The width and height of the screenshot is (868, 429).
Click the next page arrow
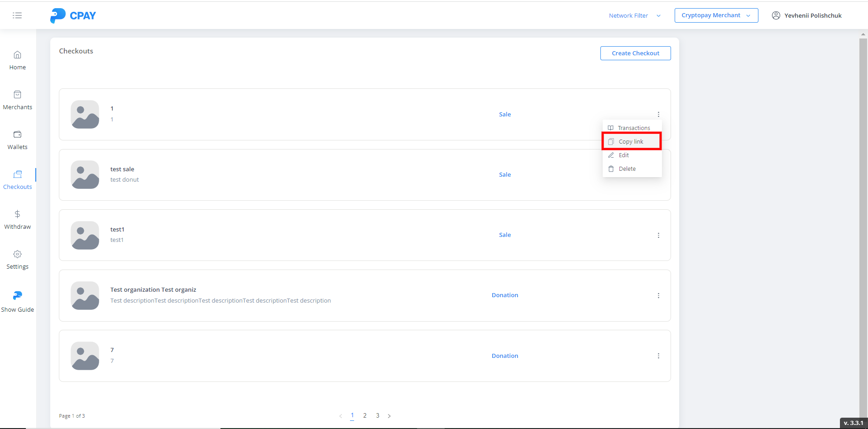[x=389, y=416]
